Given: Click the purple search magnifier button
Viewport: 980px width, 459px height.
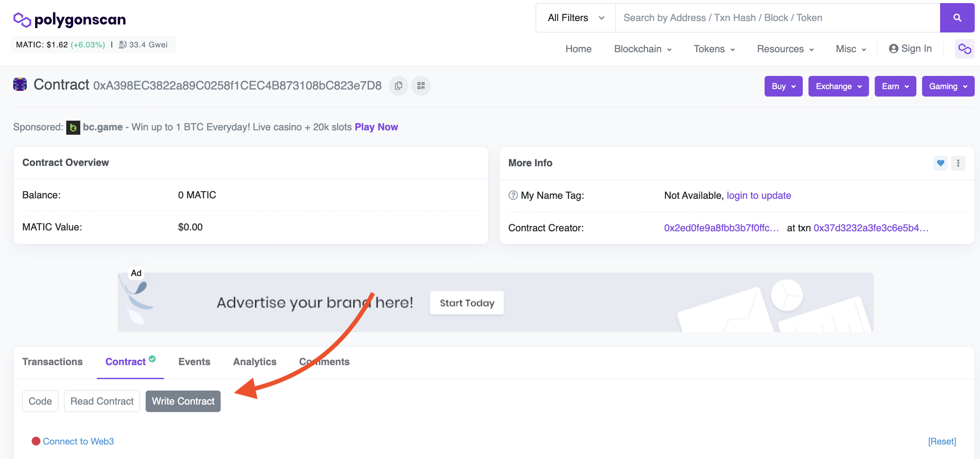Looking at the screenshot, I should (x=957, y=18).
